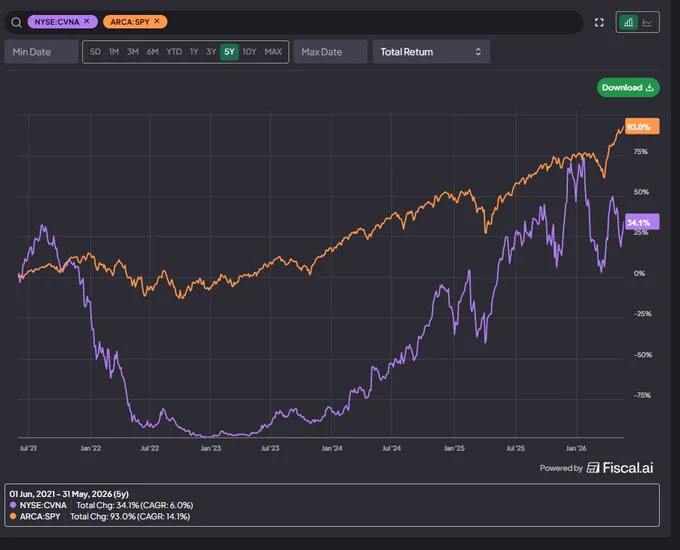Click the -75% y-axis label

click(642, 395)
